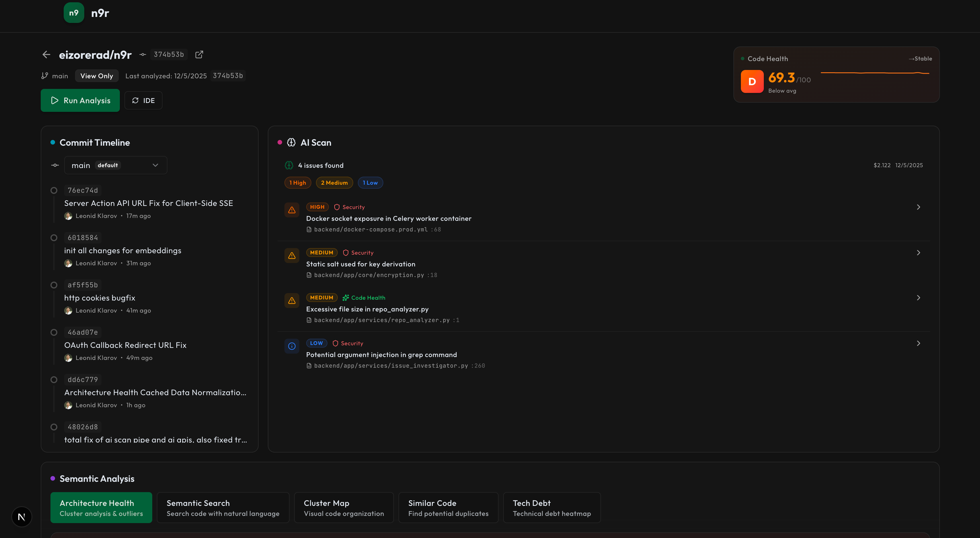Open the Tech Debt tab

tap(552, 508)
